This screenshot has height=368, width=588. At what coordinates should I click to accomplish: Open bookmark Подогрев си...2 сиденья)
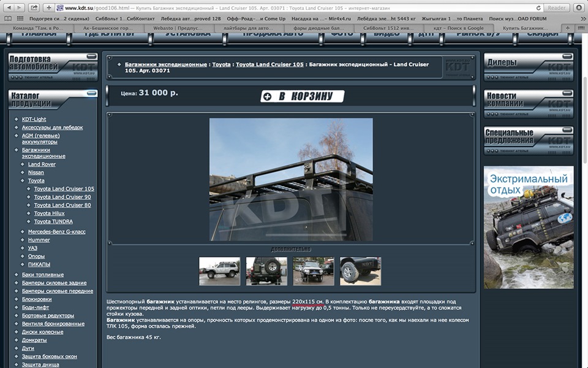(x=59, y=18)
